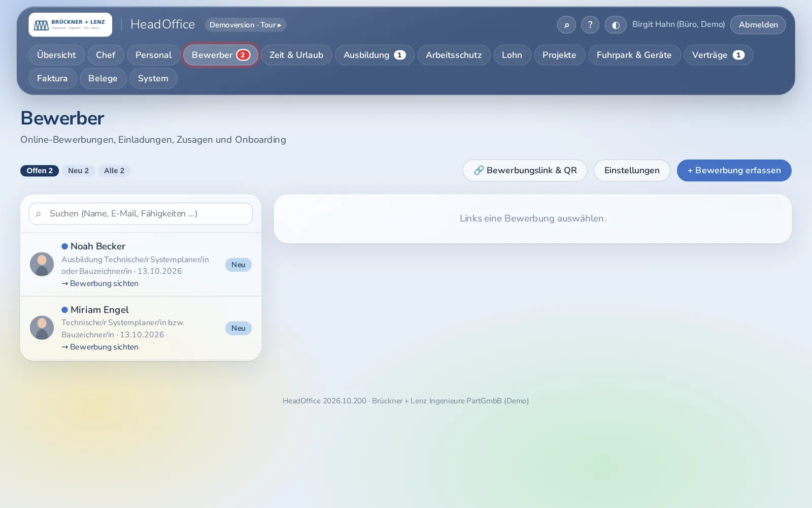The height and width of the screenshot is (508, 812).
Task: Click HeadOffice 2026.10.200 footer text
Action: (x=405, y=401)
